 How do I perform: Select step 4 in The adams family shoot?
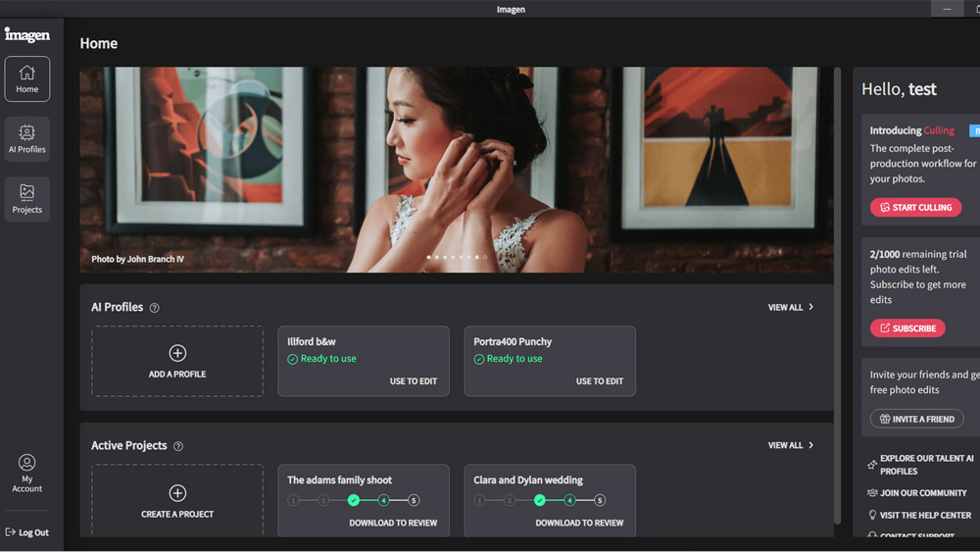tap(383, 501)
